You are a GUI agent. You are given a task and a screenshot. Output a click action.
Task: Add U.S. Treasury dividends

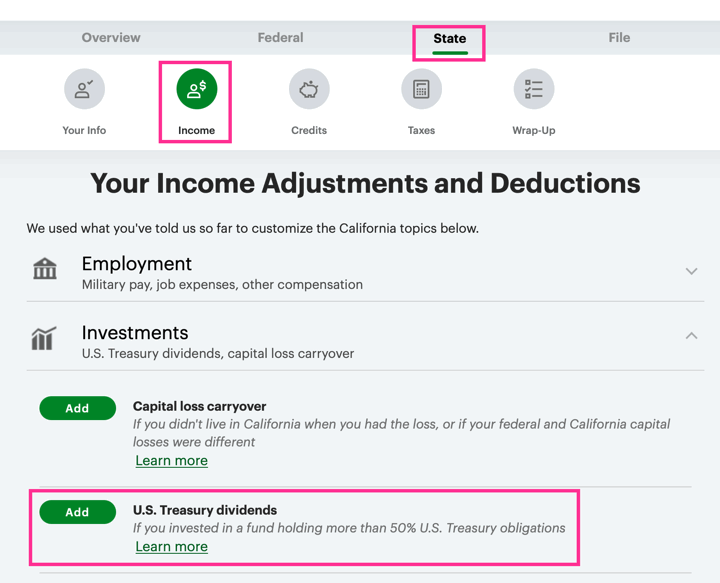77,512
